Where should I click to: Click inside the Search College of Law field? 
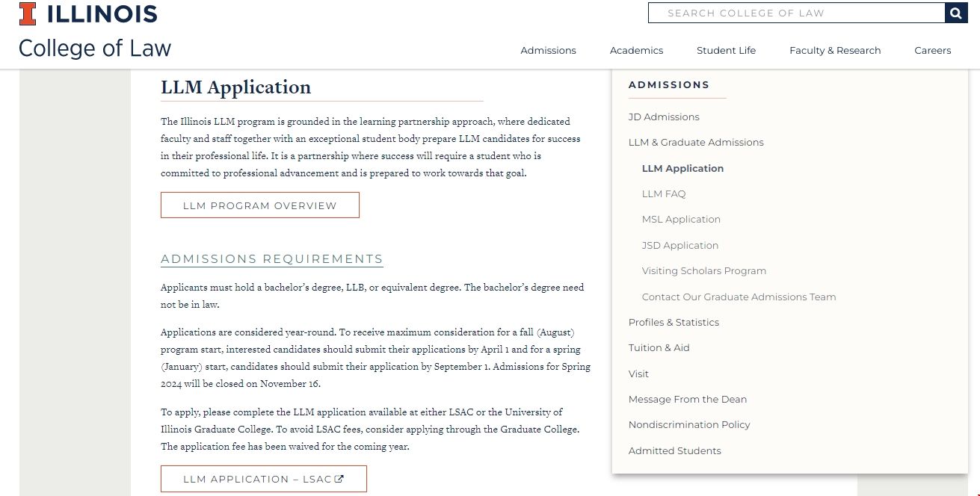(792, 13)
